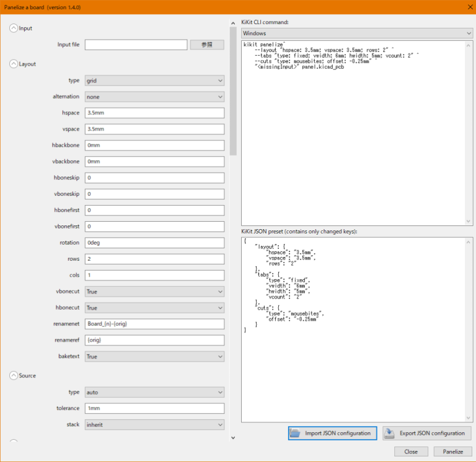Click the hspace input field
The image size is (476, 462).
pyautogui.click(x=154, y=113)
